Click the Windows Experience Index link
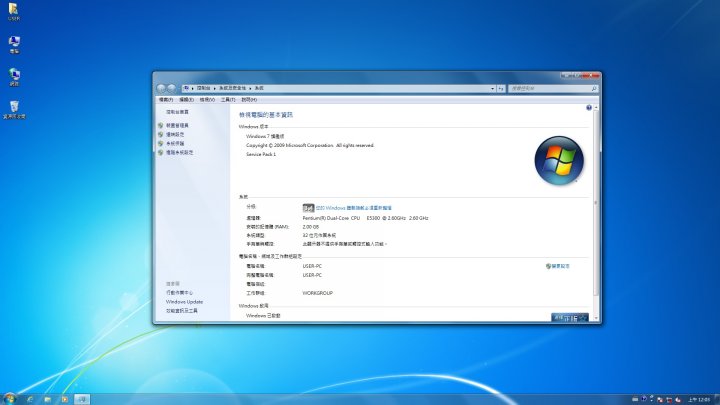 pos(354,208)
